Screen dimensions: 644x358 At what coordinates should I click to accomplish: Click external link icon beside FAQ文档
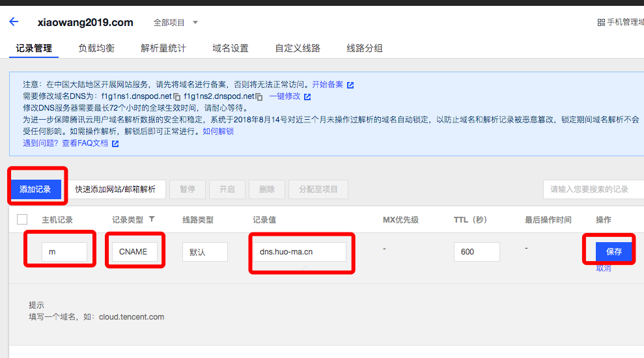click(x=115, y=144)
